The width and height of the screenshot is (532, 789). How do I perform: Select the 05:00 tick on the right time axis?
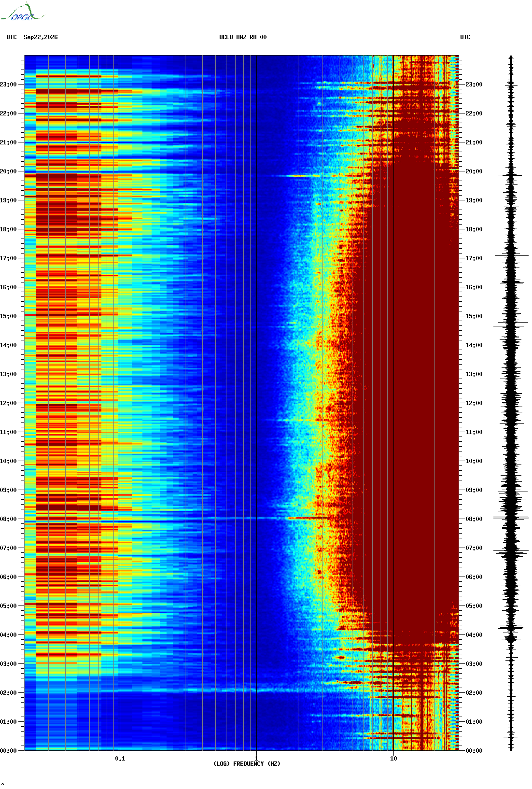[x=474, y=606]
